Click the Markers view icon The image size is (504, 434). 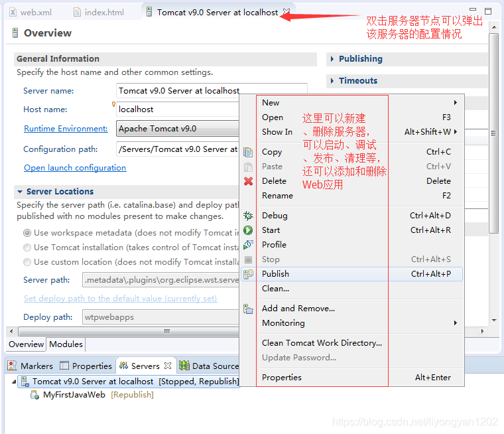12,366
